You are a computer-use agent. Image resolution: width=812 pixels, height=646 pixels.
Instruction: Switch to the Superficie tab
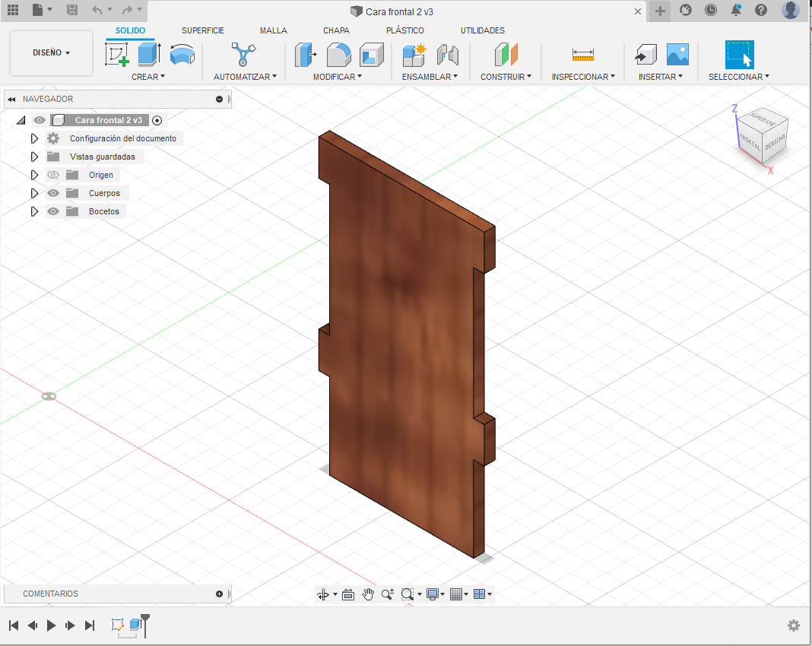203,30
